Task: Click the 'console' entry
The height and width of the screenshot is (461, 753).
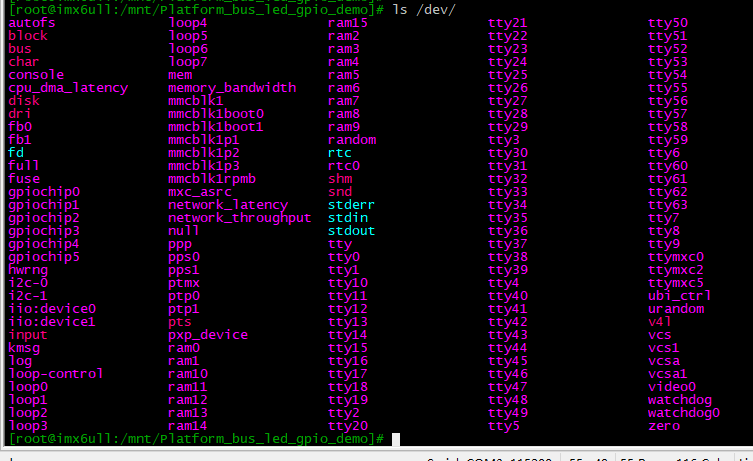Action: [36, 75]
